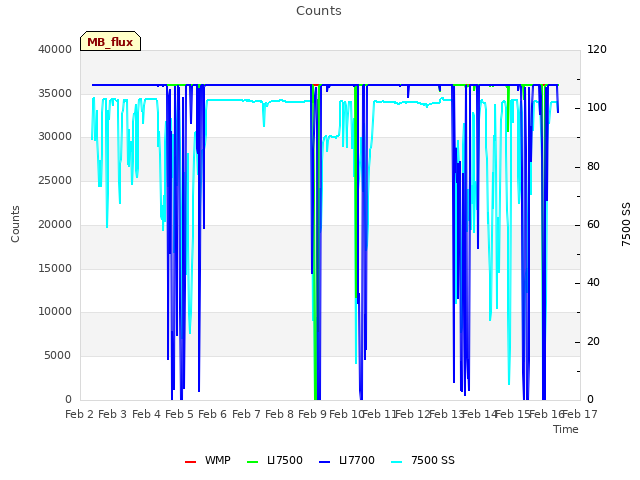This screenshot has height=480, width=640.
Task: Click the 'Feb 5' x-axis tick label
Action: pos(180,414)
